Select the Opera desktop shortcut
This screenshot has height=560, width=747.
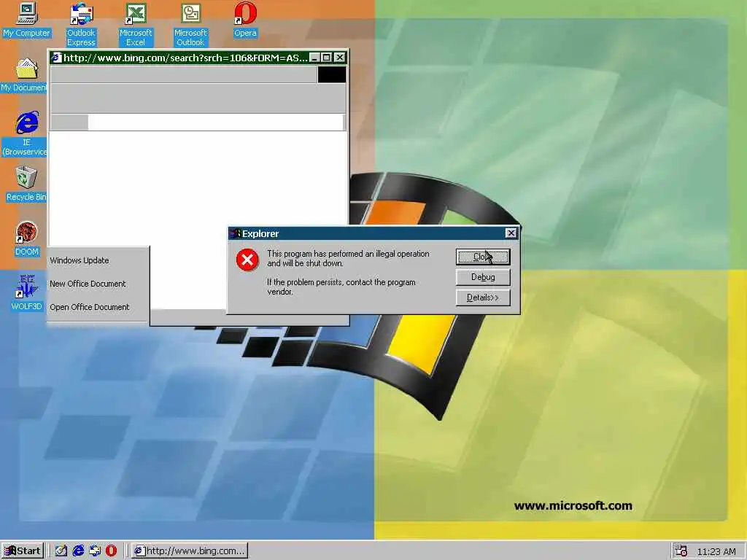(245, 20)
